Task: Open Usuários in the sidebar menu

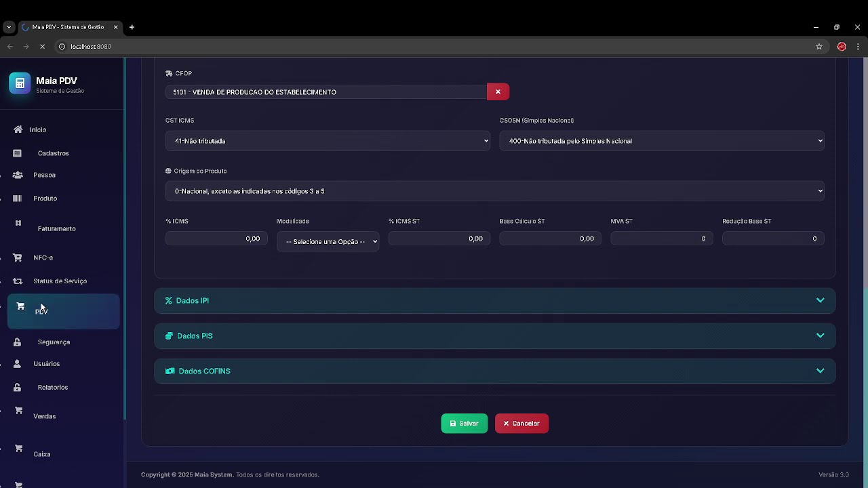Action: pos(47,364)
